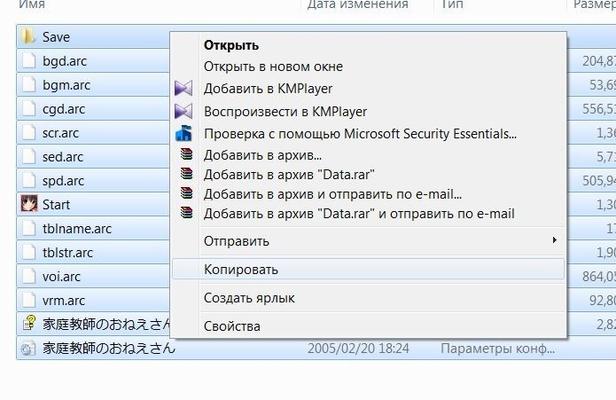The image size is (616, 400).
Task: Select the tblname.arc file
Action: (77, 229)
